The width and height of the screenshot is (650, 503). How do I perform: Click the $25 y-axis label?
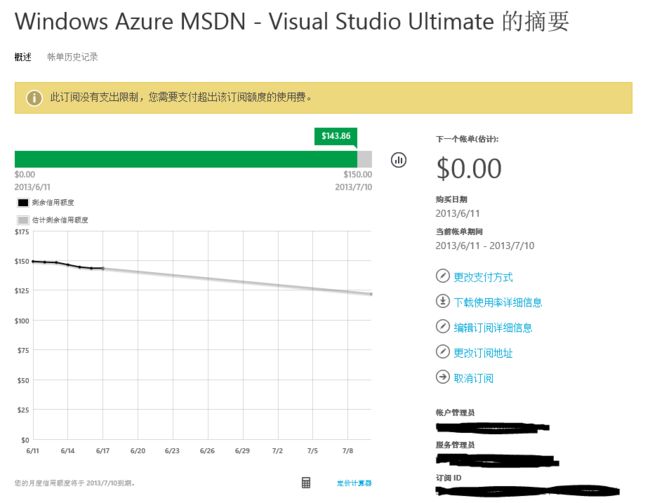(x=23, y=410)
